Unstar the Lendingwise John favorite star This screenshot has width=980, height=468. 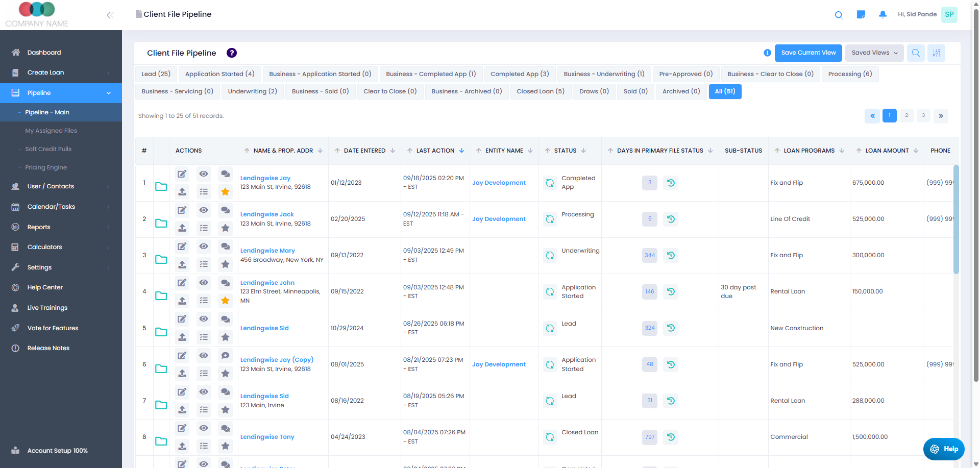click(225, 301)
